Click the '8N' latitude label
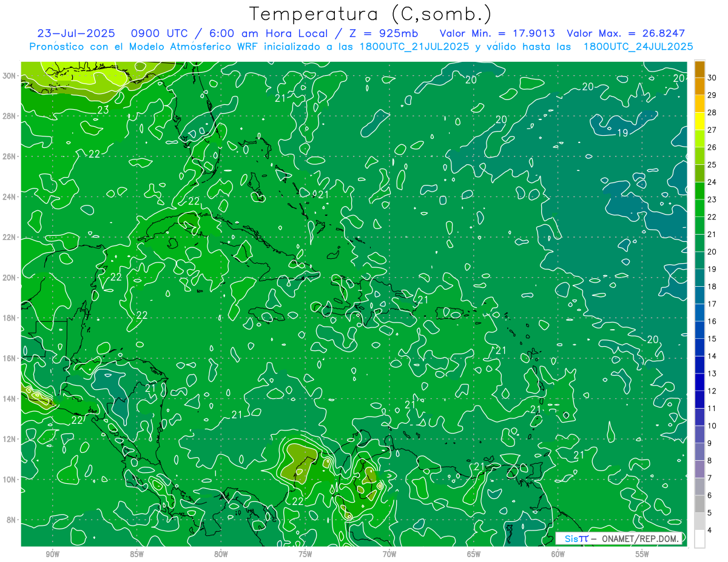The height and width of the screenshot is (562, 728). (x=12, y=520)
